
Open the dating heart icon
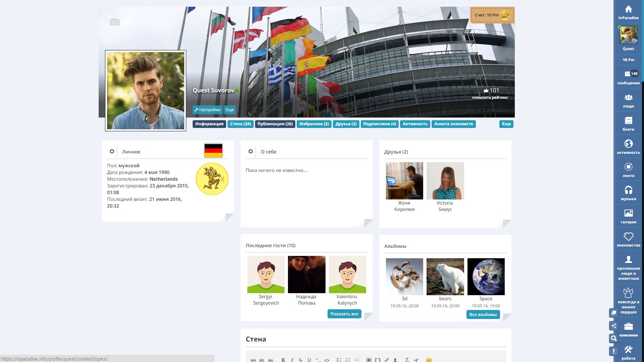tap(628, 237)
